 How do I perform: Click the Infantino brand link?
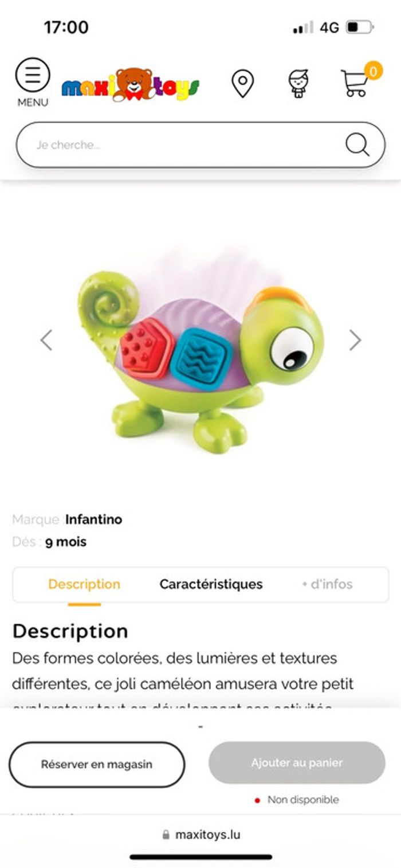93,519
